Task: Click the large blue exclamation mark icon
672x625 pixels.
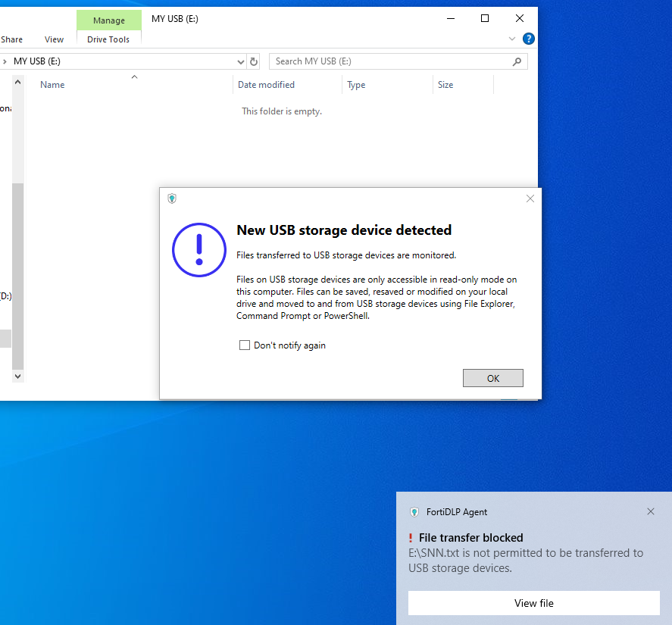Action: [x=199, y=249]
